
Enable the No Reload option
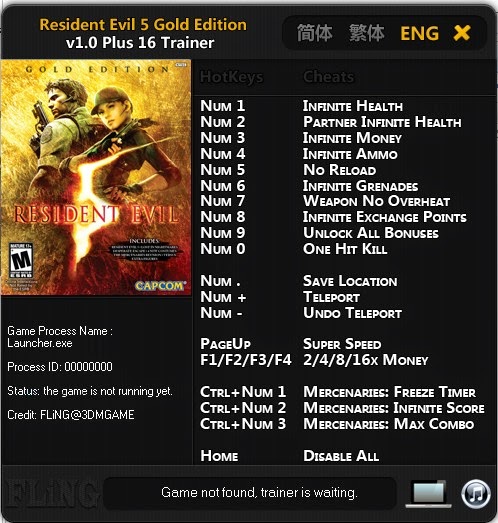click(x=340, y=170)
